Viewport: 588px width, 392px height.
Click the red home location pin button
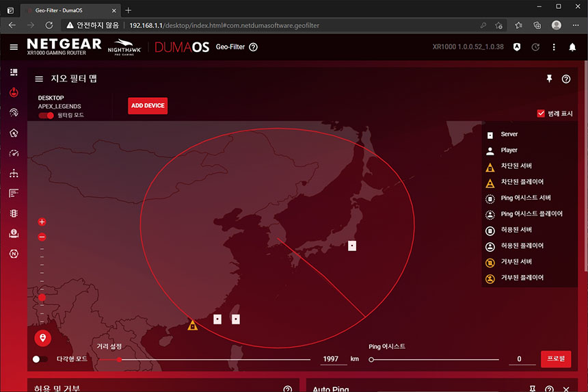tap(43, 338)
